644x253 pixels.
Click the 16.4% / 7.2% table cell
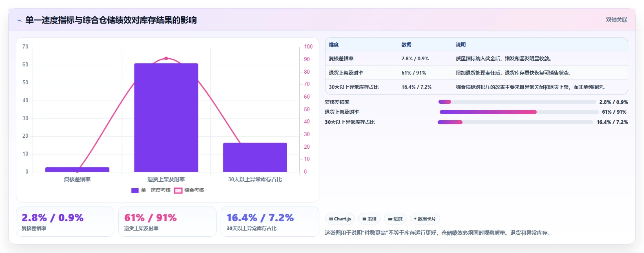[x=417, y=87]
